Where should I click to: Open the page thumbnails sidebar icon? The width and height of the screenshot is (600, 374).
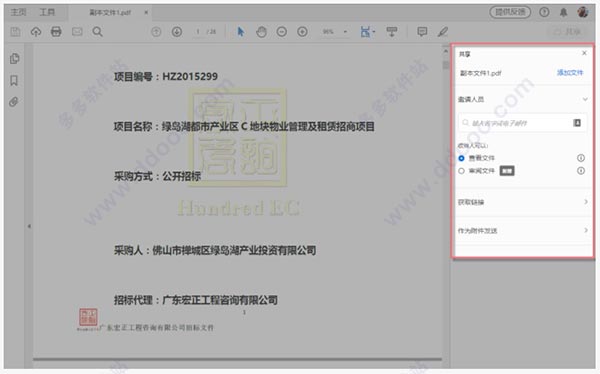click(x=15, y=59)
